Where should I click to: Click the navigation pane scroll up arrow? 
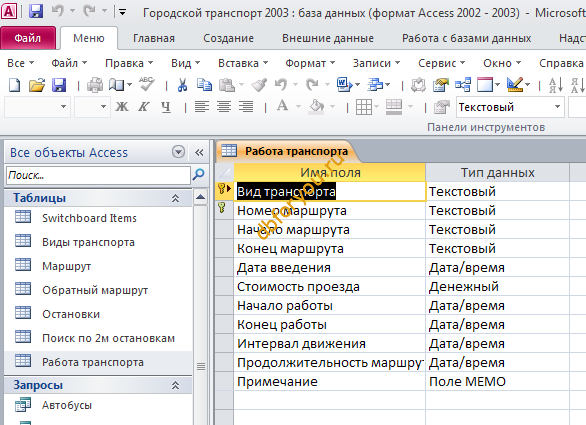click(x=201, y=197)
